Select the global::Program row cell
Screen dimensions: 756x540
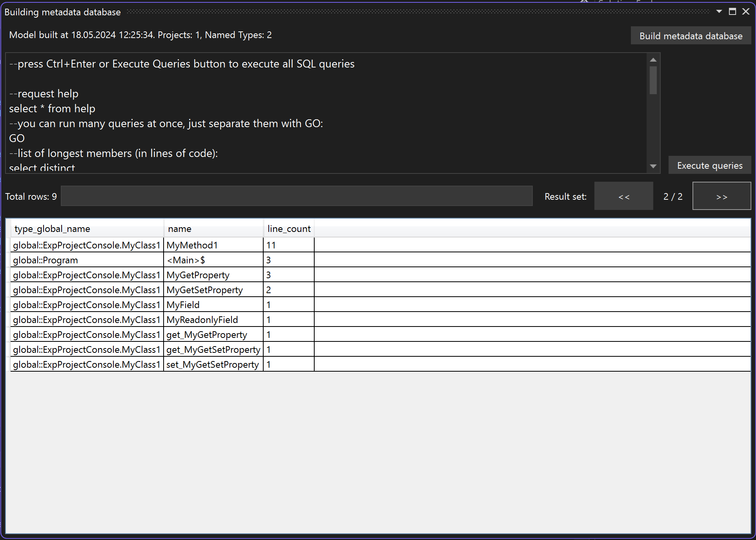[x=46, y=260]
